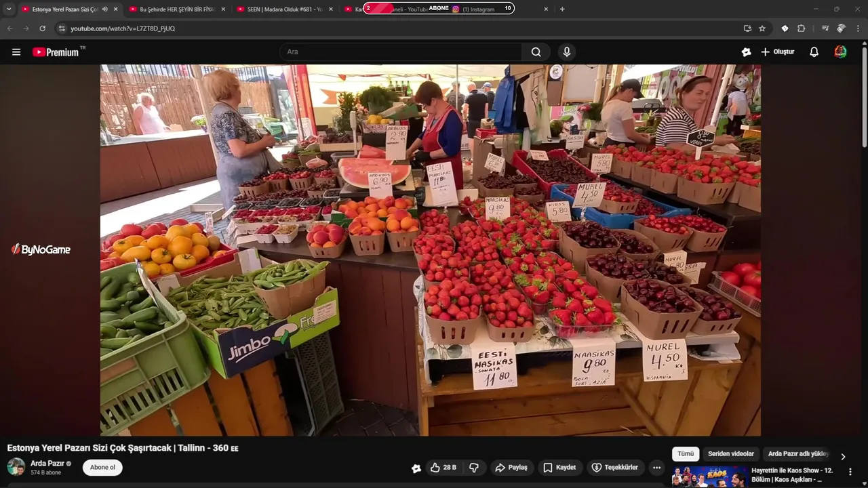The width and height of the screenshot is (868, 488).
Task: Click the video player to pause
Action: pos(431,250)
